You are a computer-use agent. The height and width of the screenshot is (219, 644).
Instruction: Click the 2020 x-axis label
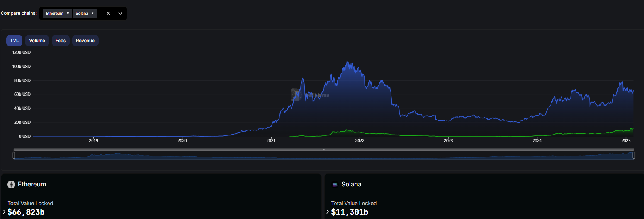[x=182, y=140]
